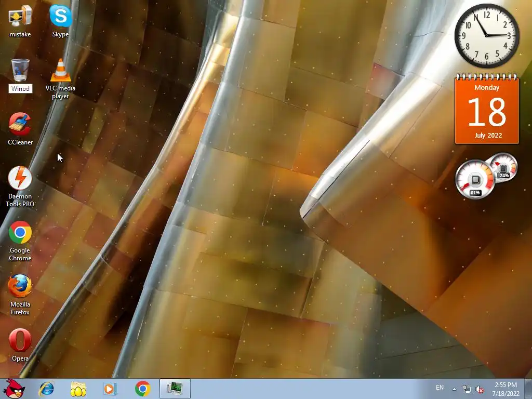Click the Show desktop strip
Image resolution: width=532 pixels, height=399 pixels.
click(x=528, y=389)
